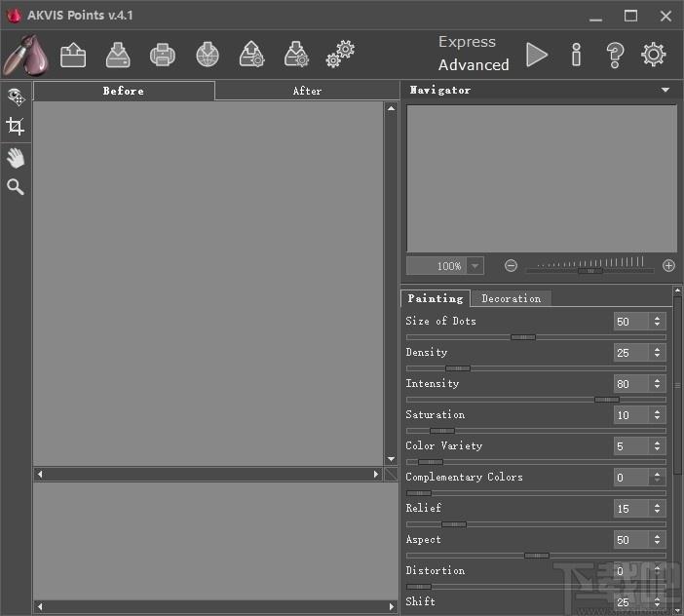This screenshot has width=684, height=616.
Task: Open the Decoration tab
Action: click(x=512, y=299)
